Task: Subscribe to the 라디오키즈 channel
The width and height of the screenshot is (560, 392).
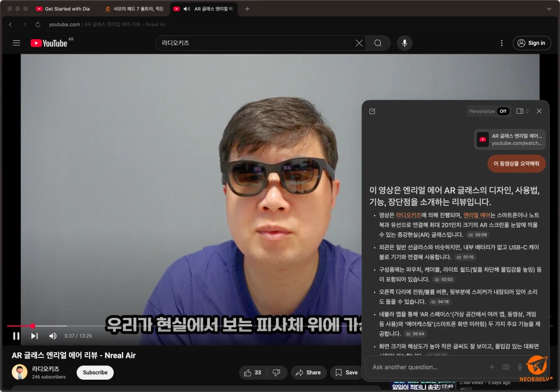Action: 95,372
